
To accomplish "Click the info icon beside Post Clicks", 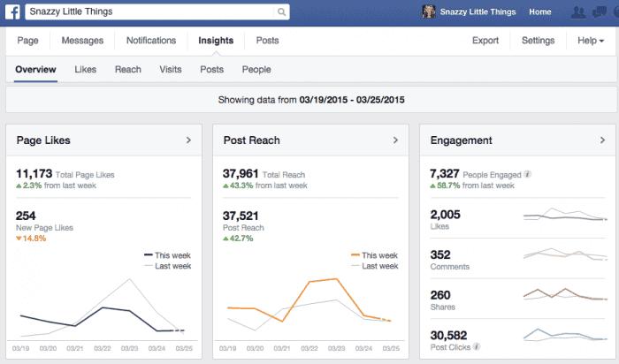I will pyautogui.click(x=477, y=346).
